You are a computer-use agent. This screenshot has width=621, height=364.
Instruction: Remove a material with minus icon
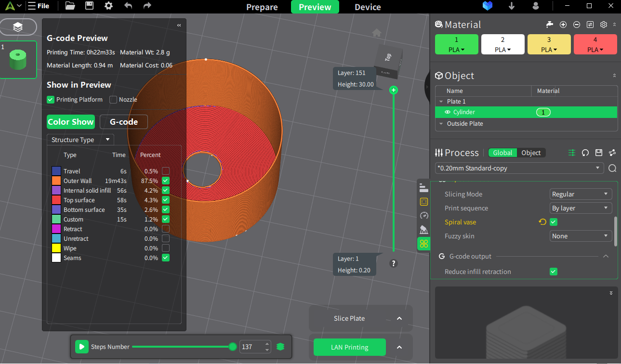(x=577, y=25)
